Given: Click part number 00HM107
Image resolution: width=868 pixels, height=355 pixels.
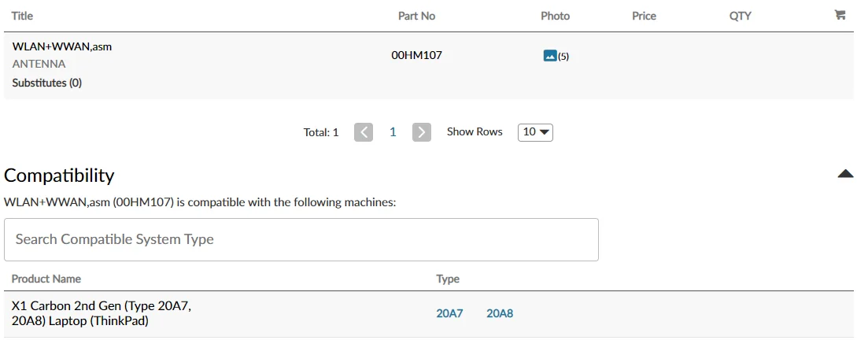Looking at the screenshot, I should (416, 55).
